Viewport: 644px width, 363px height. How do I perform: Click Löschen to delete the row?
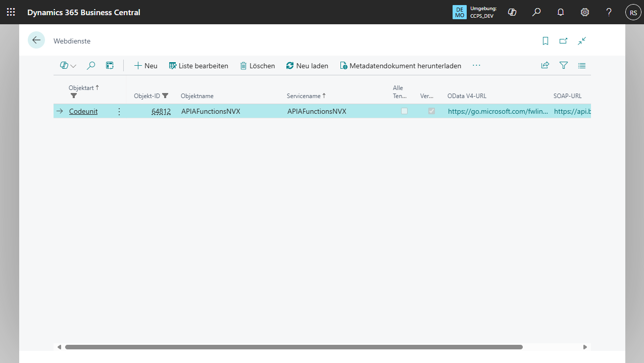point(258,66)
